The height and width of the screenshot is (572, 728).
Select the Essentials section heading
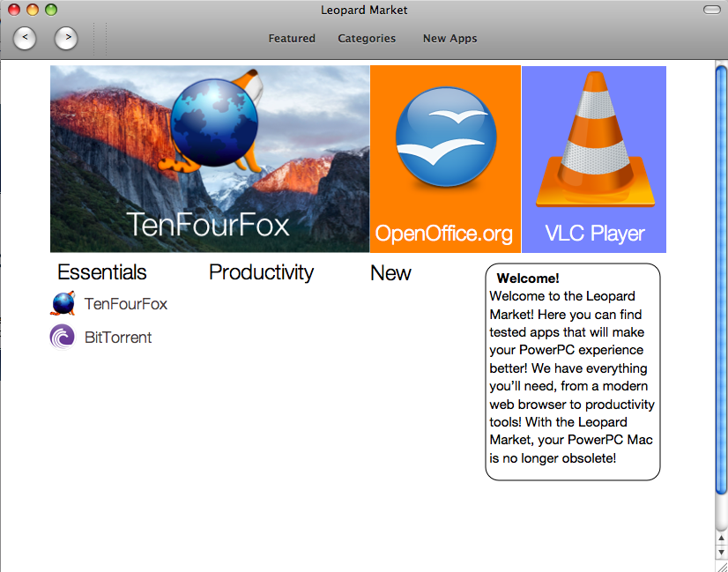pos(101,272)
